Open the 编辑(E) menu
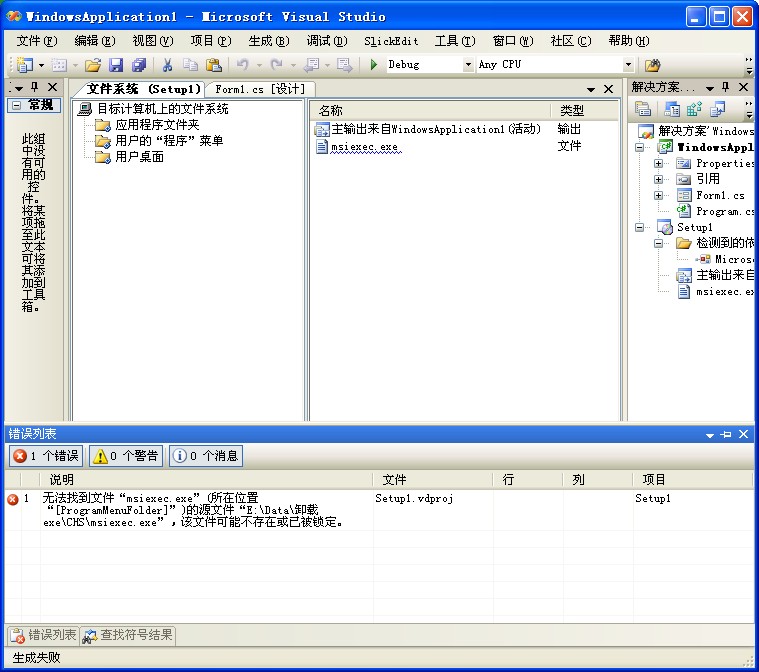 tap(95, 41)
